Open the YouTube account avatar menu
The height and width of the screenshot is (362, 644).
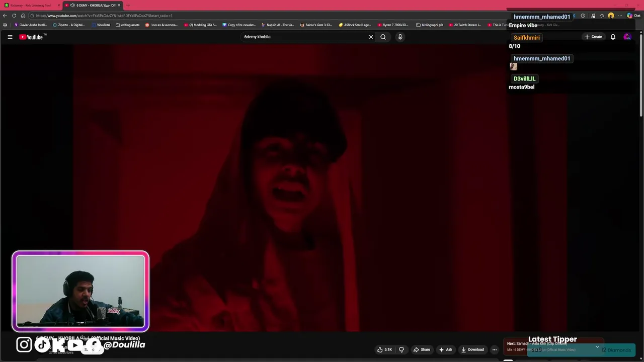(627, 37)
